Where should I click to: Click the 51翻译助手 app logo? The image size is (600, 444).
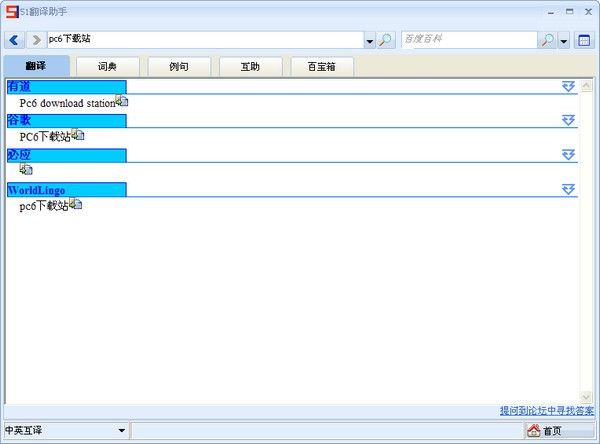point(12,12)
